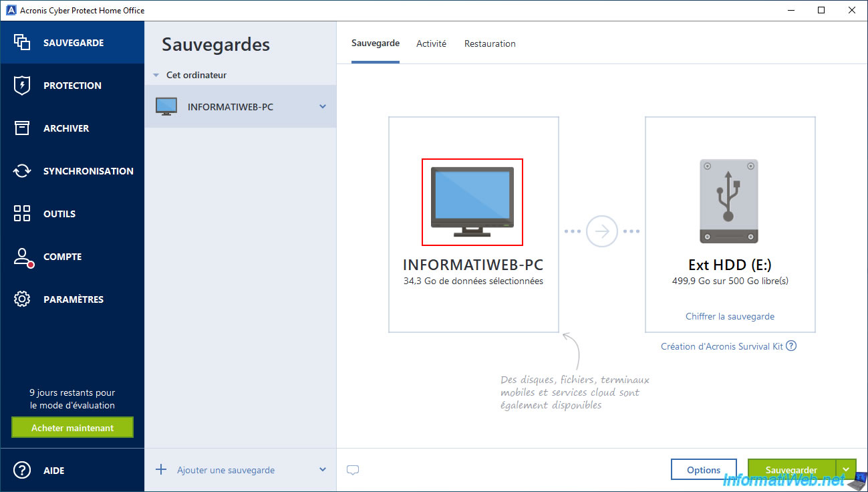
Task: Click the Acronis logo in title bar
Action: 10,10
